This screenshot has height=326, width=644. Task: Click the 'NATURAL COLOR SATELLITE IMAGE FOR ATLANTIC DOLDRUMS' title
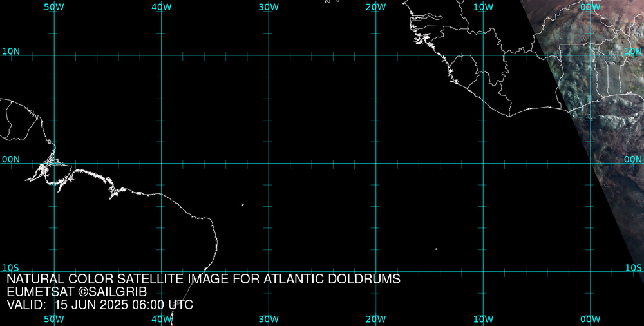point(204,279)
